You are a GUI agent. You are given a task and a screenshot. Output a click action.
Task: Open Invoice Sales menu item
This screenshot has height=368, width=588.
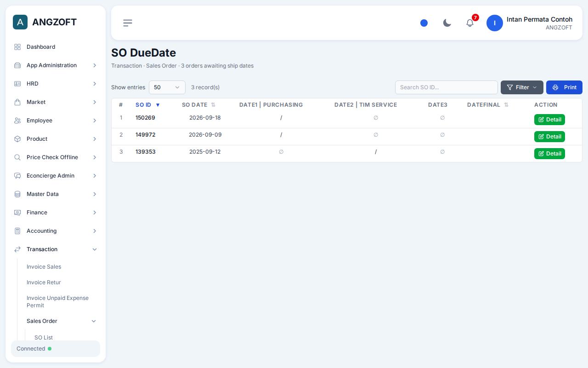pyautogui.click(x=44, y=267)
